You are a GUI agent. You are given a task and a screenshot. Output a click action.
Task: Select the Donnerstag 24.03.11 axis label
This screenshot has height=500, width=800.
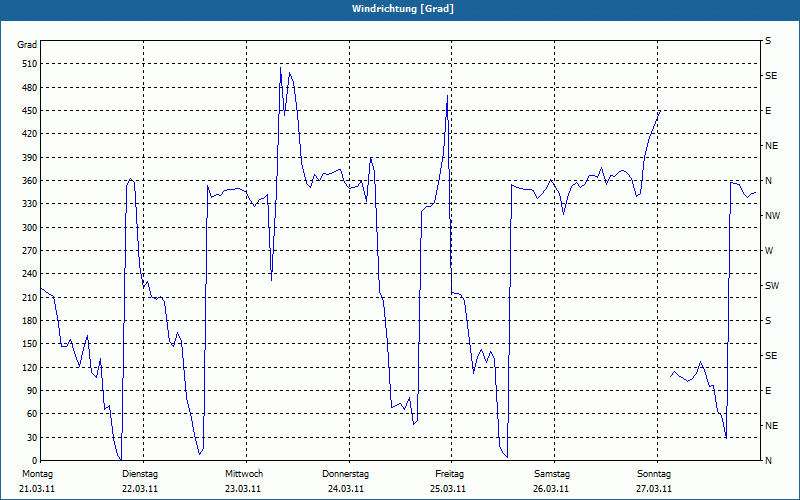[345, 481]
